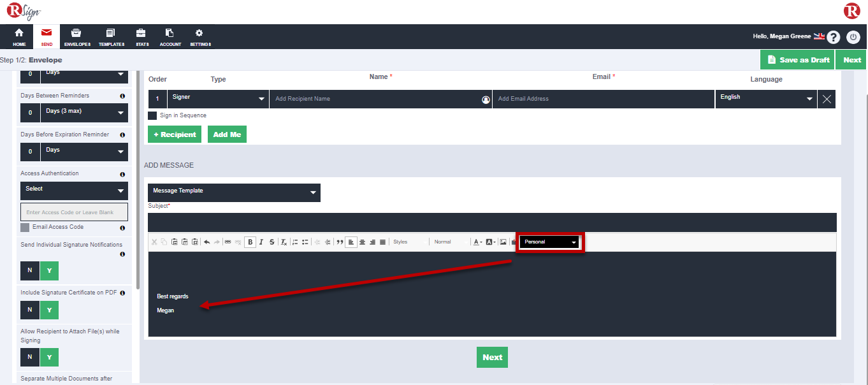The height and width of the screenshot is (385, 868).
Task: Click the Decrease Indent icon
Action: [317, 242]
